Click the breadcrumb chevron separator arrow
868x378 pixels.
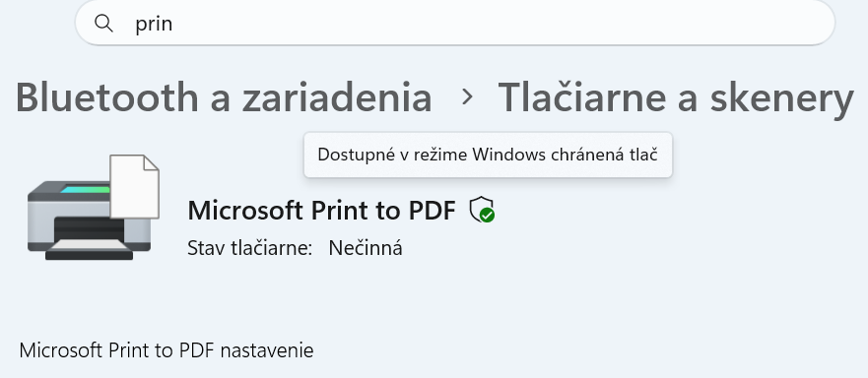pos(467,96)
